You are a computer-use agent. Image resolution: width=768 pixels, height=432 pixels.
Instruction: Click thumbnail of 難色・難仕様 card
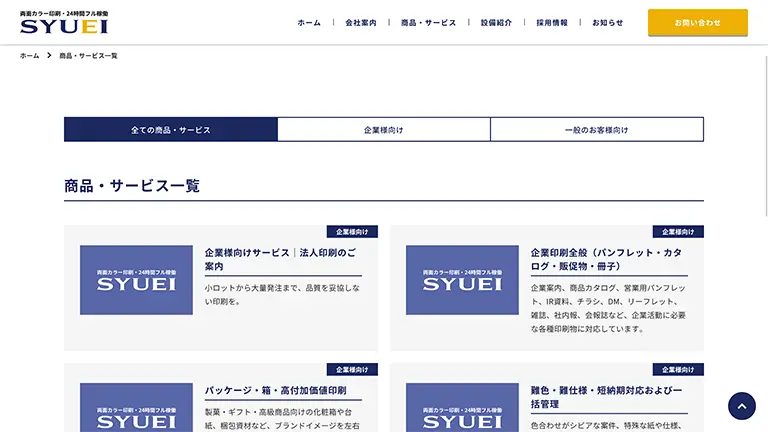462,408
